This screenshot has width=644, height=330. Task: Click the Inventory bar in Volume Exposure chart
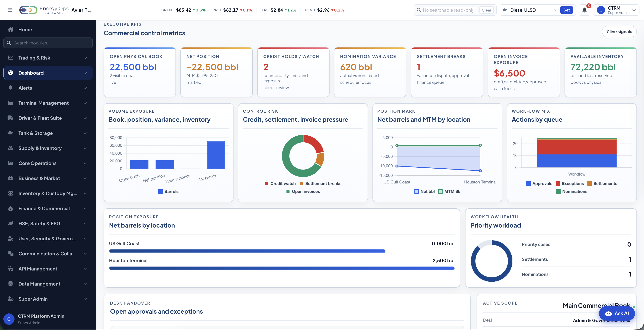216,155
